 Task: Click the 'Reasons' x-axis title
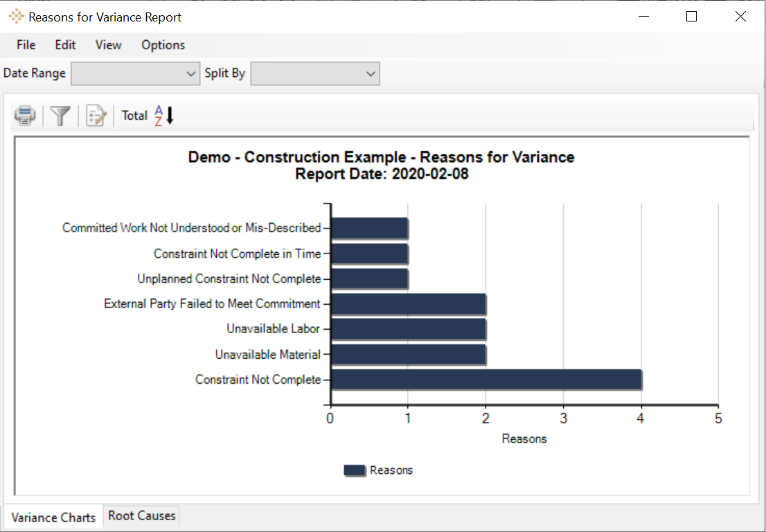click(x=524, y=438)
